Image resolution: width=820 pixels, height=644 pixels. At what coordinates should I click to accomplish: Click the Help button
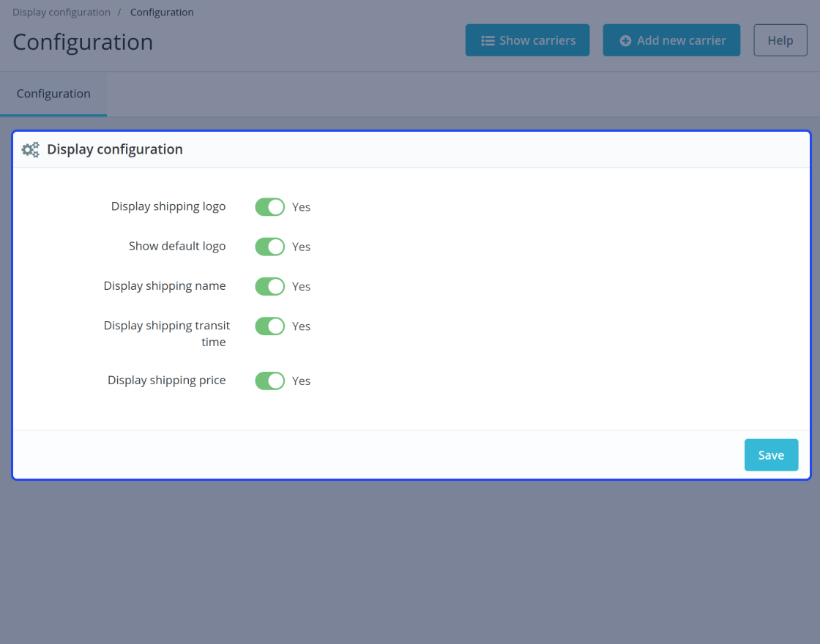tap(780, 40)
